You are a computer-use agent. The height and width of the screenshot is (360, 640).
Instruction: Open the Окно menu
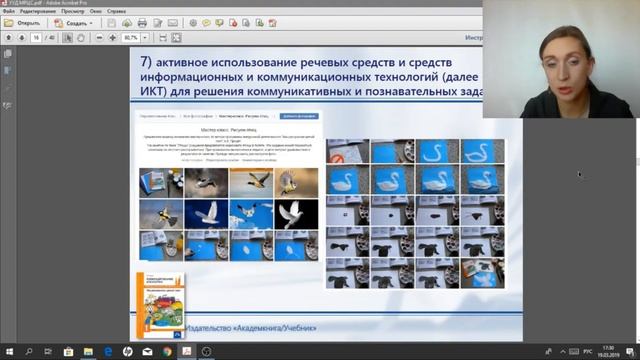coord(96,11)
